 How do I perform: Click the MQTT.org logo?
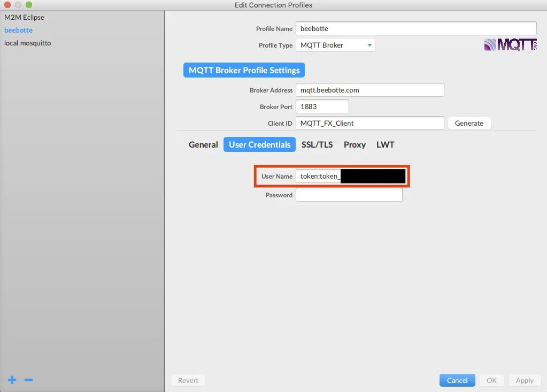coord(510,45)
